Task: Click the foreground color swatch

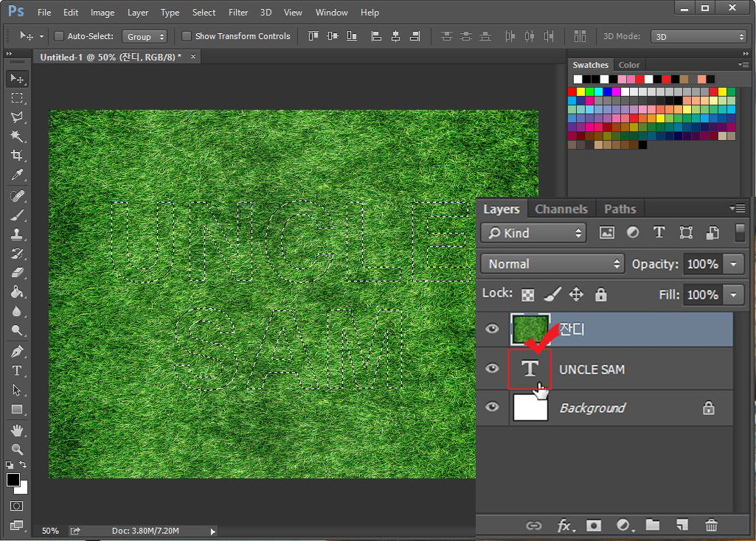Action: (13, 480)
